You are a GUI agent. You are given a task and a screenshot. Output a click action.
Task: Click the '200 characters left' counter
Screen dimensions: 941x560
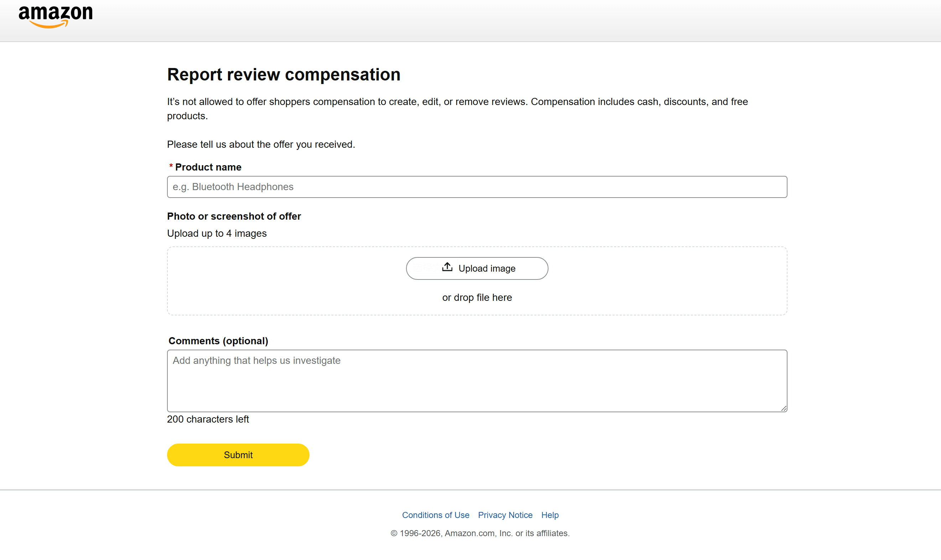coord(208,419)
